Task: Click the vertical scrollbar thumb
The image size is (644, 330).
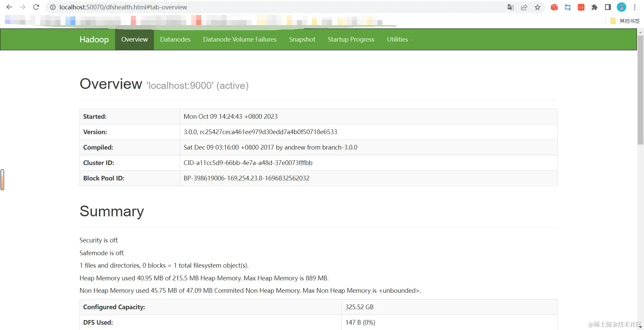Action: pyautogui.click(x=640, y=90)
